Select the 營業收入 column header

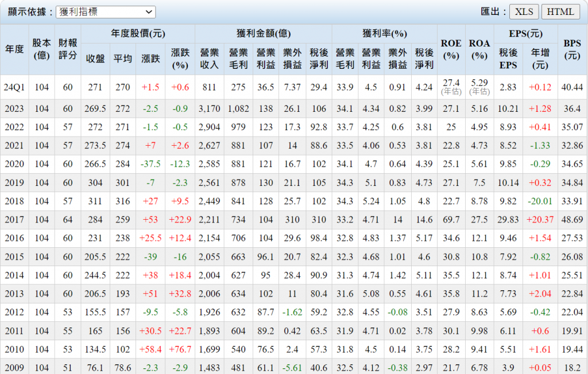[209, 59]
